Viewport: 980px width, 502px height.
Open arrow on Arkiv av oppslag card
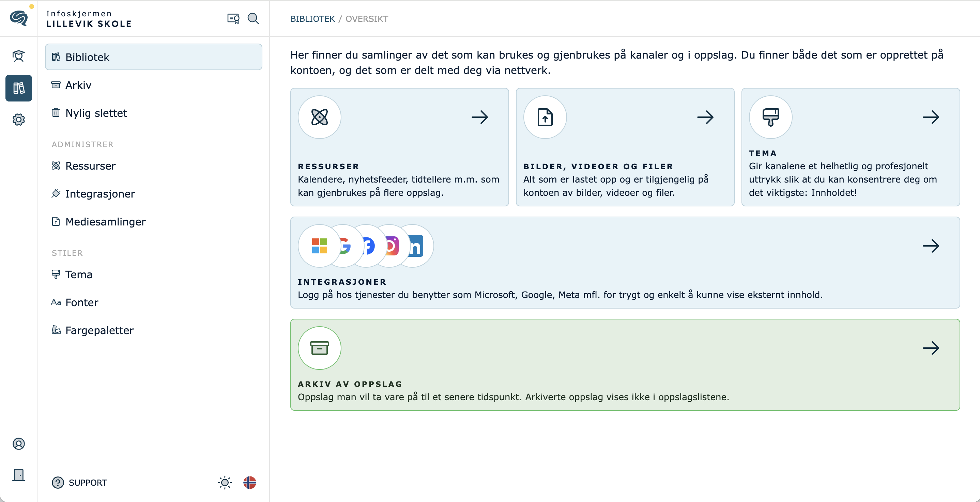931,348
